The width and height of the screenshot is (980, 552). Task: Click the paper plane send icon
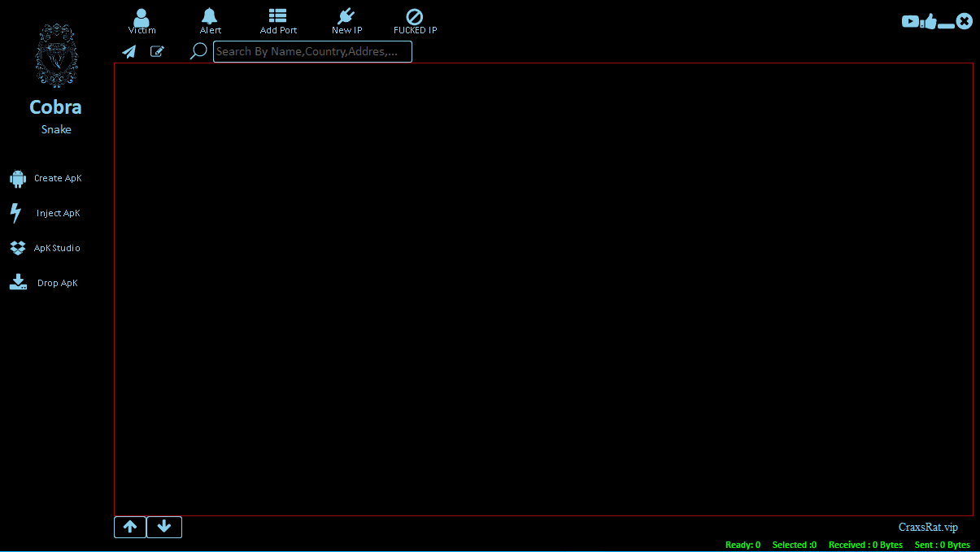point(129,52)
